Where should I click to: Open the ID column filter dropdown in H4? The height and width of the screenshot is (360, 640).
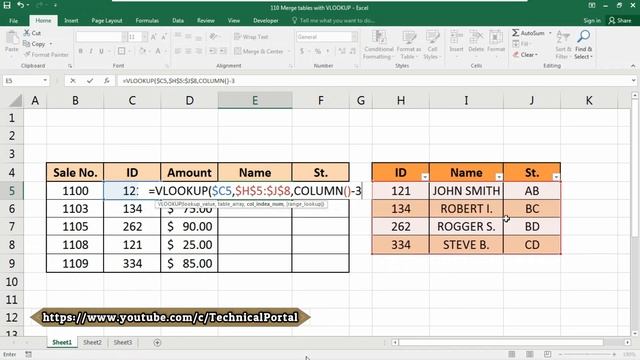click(x=425, y=177)
